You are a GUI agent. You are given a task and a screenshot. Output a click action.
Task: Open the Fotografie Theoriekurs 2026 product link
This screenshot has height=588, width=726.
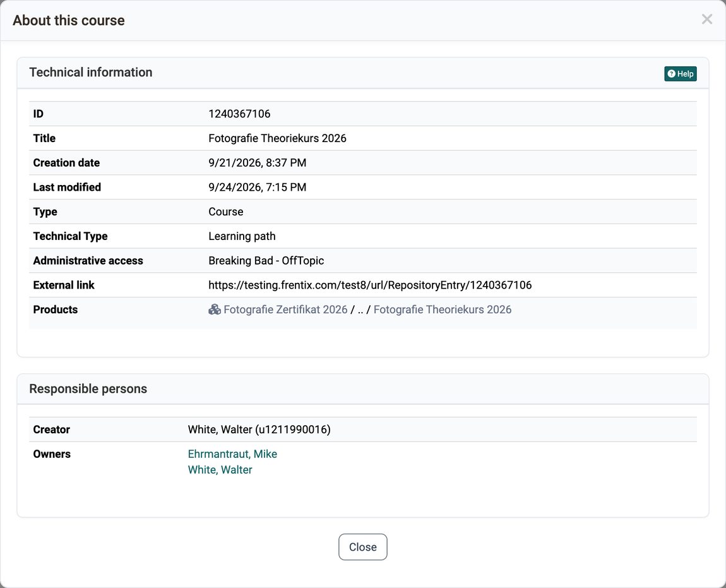click(x=442, y=309)
